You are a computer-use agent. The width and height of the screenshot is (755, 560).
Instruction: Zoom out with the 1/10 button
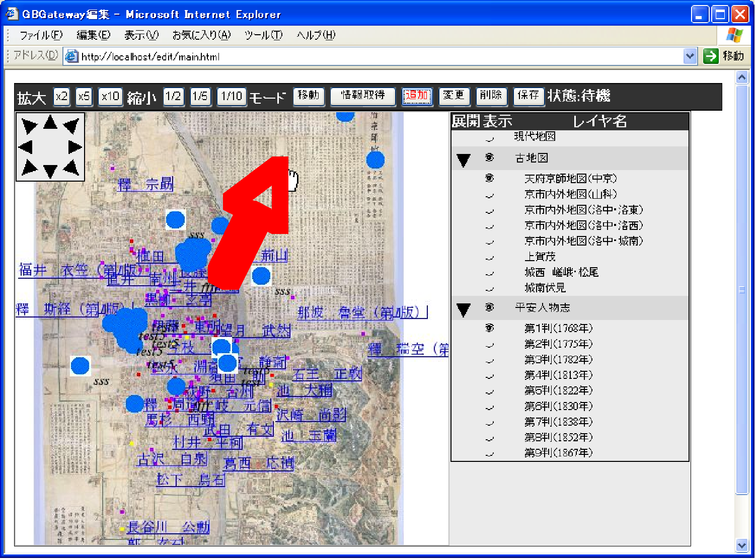[x=232, y=96]
